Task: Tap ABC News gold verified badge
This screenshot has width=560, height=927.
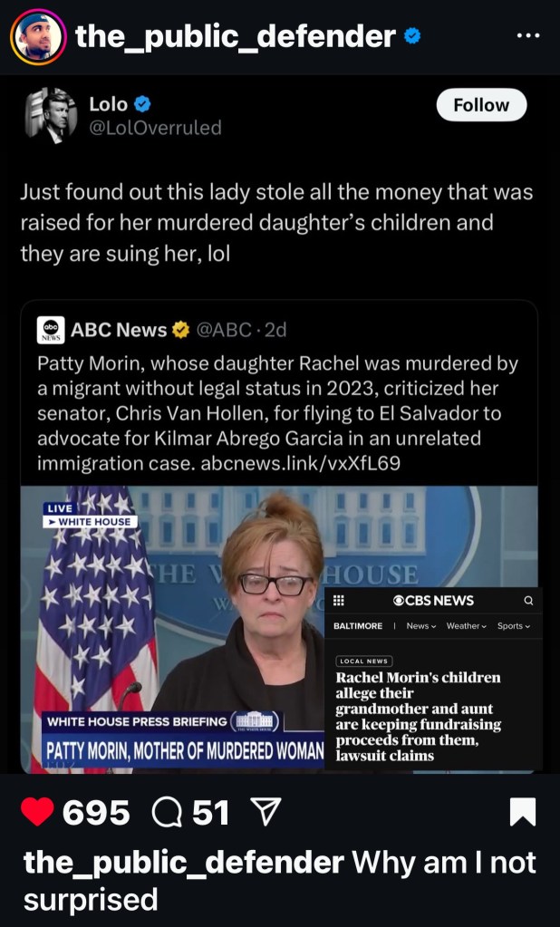Action: (x=181, y=330)
